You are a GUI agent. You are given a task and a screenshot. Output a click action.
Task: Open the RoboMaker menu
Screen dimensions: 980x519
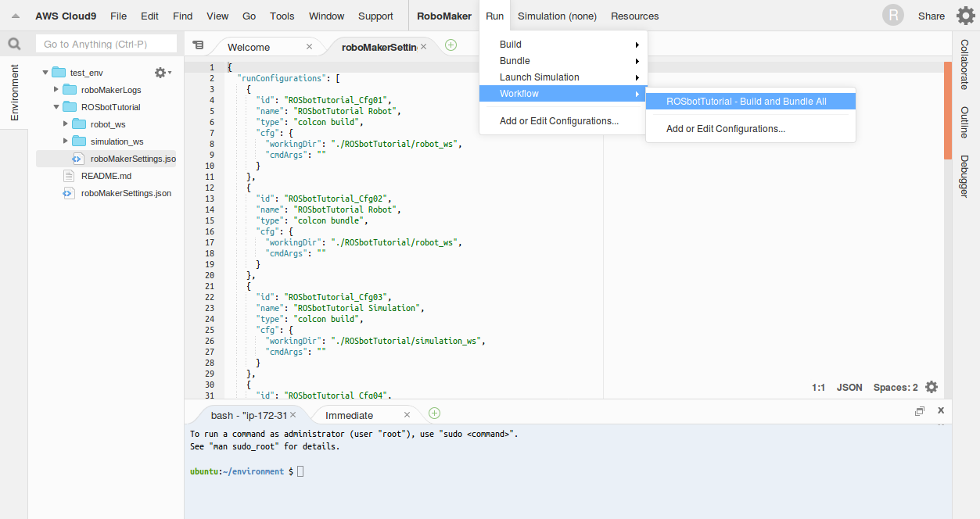[444, 16]
